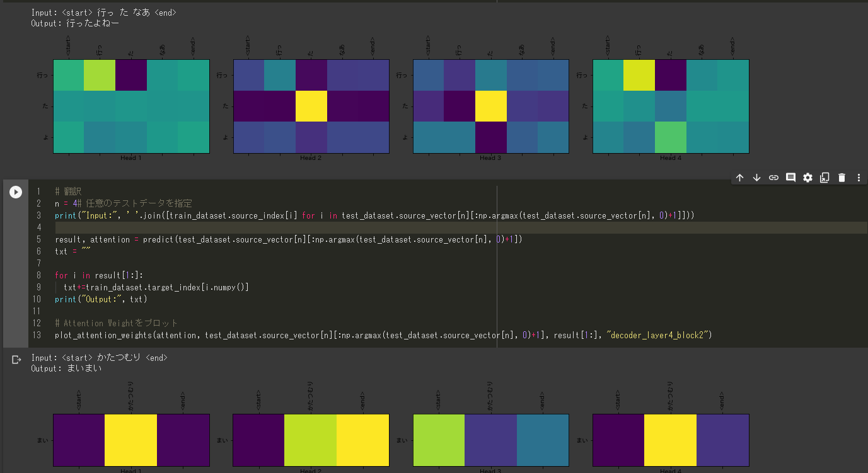This screenshot has width=868, height=473.
Task: Move the code cell up
Action: [x=740, y=178]
